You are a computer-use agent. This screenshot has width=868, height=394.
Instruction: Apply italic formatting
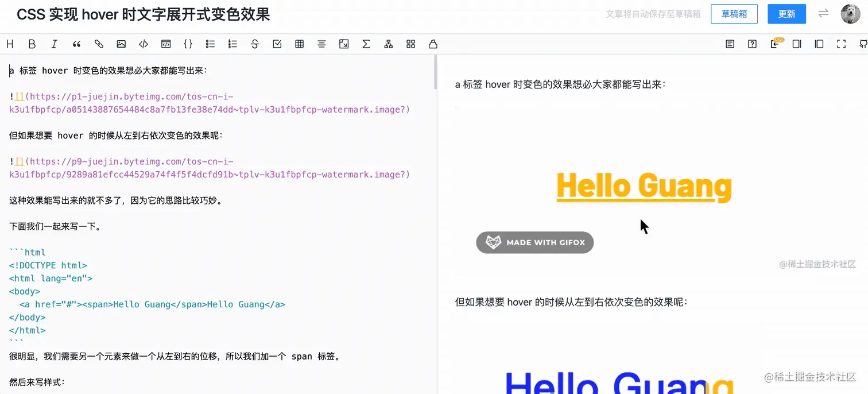[x=54, y=44]
